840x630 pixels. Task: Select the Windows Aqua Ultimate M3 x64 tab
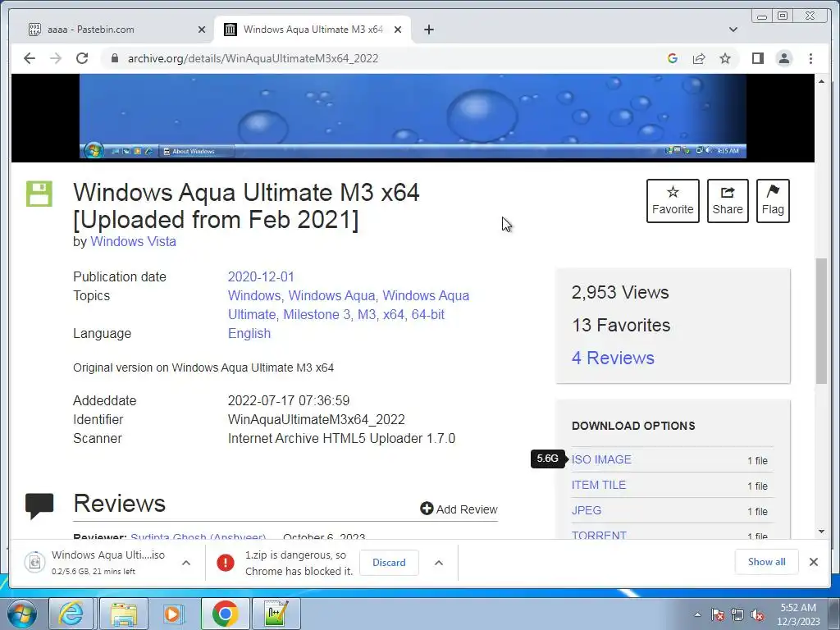313,30
